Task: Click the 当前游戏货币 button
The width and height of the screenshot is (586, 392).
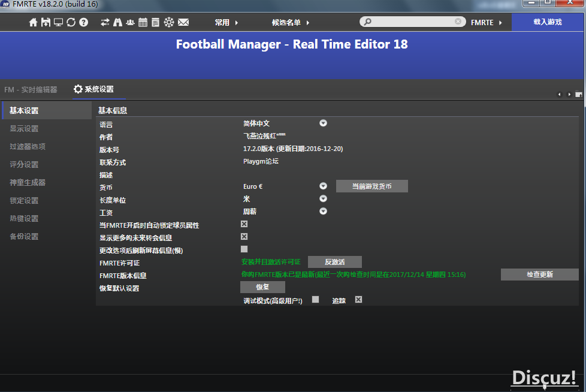Action: [x=372, y=186]
